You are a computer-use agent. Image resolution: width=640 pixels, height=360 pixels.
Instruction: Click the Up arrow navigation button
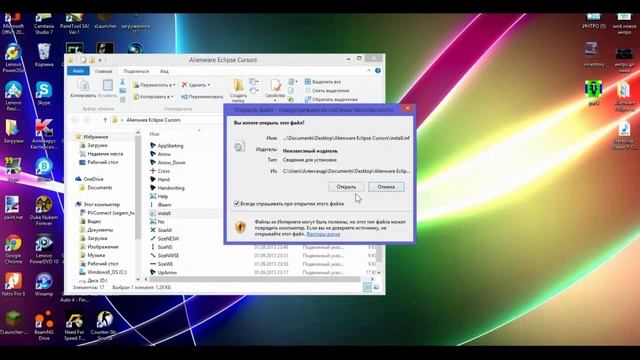(105, 120)
